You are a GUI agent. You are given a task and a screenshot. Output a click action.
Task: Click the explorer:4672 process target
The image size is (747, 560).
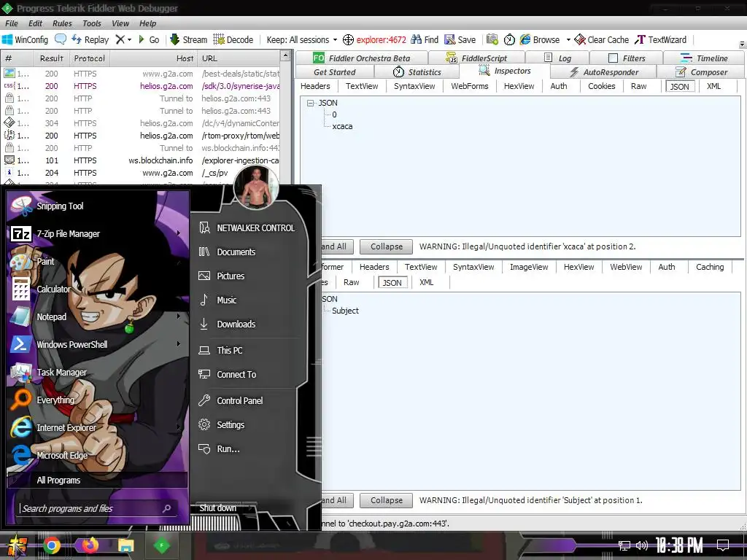click(374, 39)
